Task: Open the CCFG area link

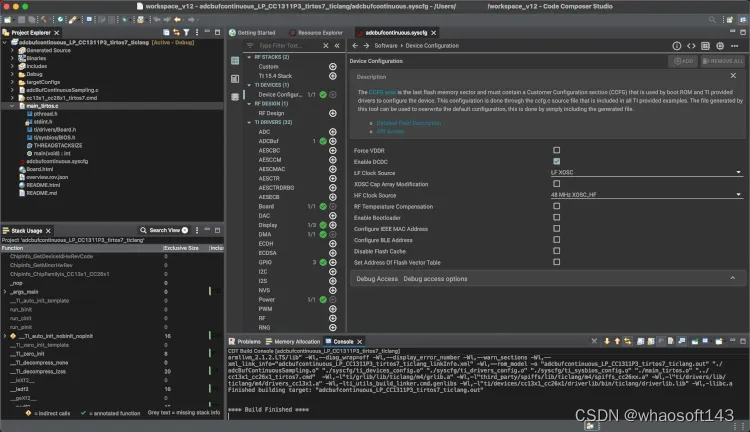Action: tap(382, 92)
